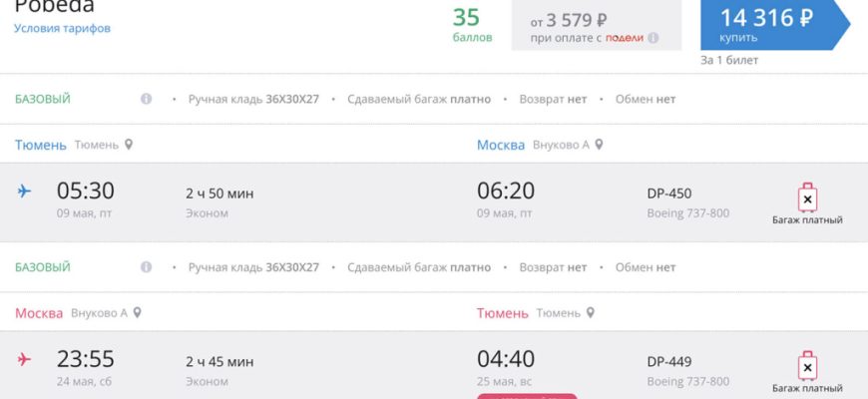
Task: Click map pin beside arrival Внуково А airport
Action: (x=600, y=145)
